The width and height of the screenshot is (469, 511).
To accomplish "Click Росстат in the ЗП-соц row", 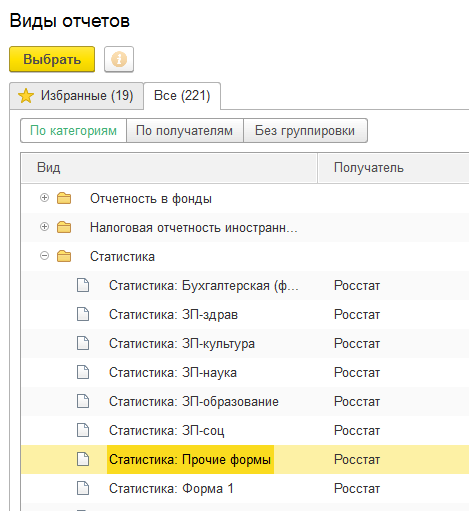I will click(357, 431).
